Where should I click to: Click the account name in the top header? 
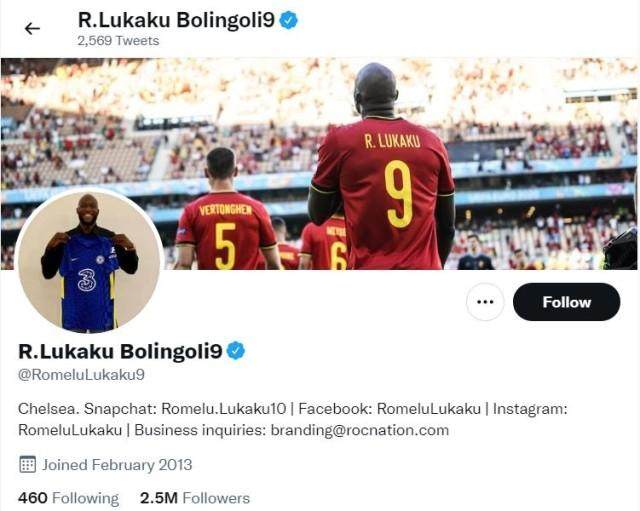click(x=176, y=19)
